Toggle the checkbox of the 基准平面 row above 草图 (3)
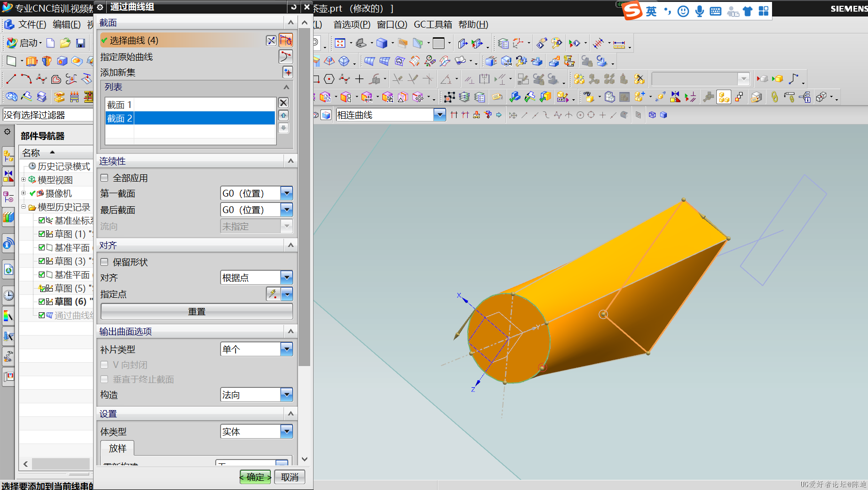Screen dimensions: 868x490 (42, 247)
